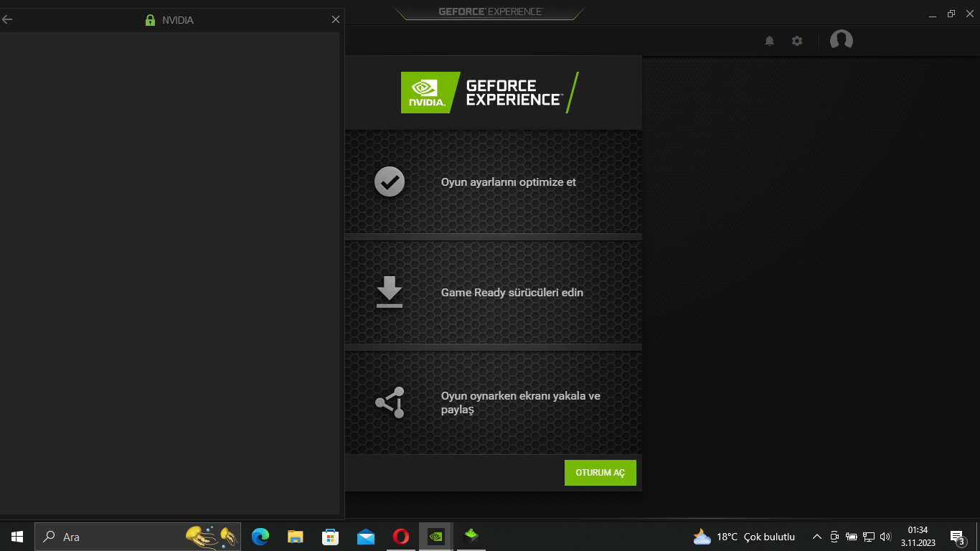Select "Oyun oynarken ekranı yakala ve paylaş" text

pos(521,402)
